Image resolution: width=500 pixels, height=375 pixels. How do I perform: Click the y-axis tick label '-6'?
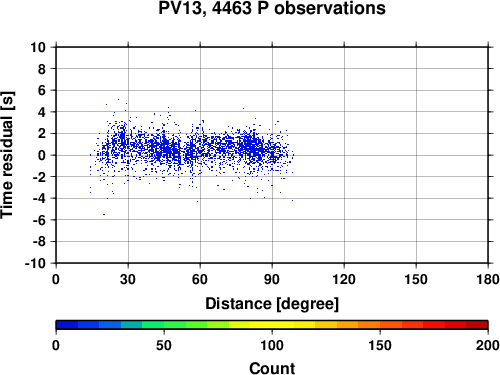click(x=39, y=220)
